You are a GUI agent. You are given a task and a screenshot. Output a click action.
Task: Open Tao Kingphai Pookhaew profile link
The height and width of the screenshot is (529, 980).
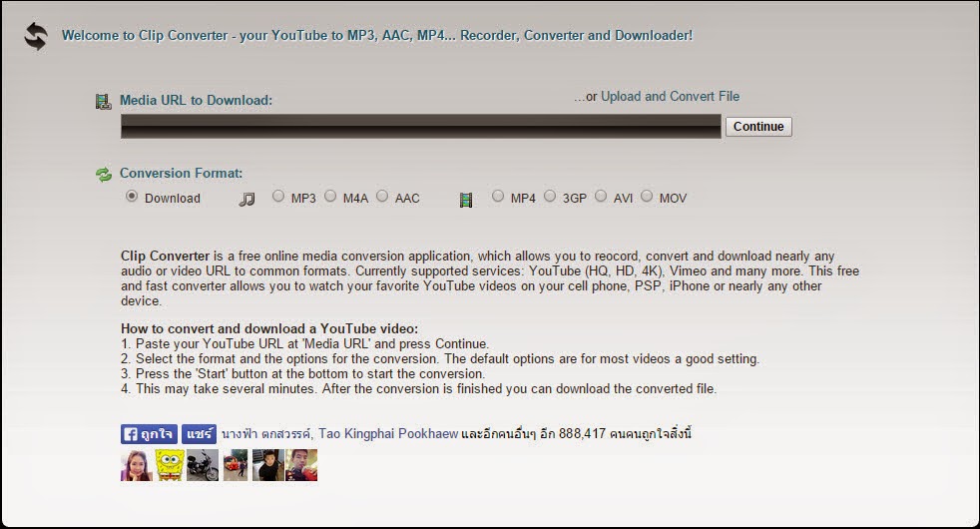(388, 433)
